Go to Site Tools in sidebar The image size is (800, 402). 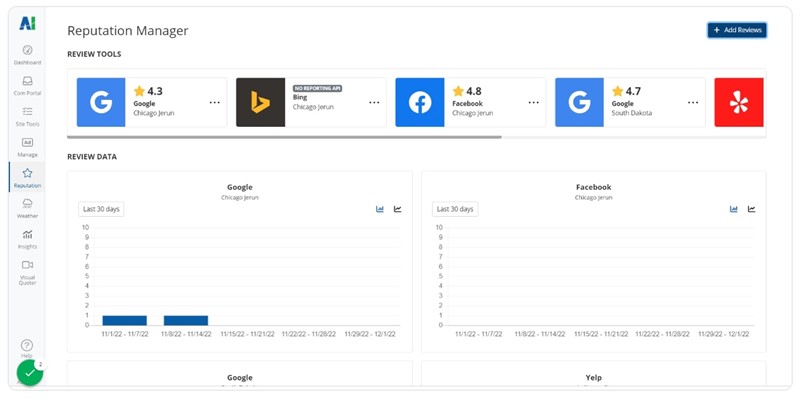27,114
